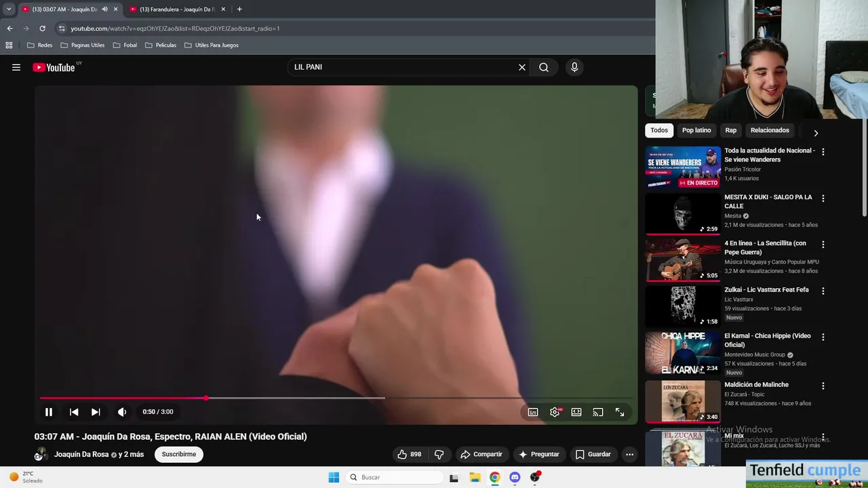Open more actions below the video
868x488 pixels.
tap(630, 454)
